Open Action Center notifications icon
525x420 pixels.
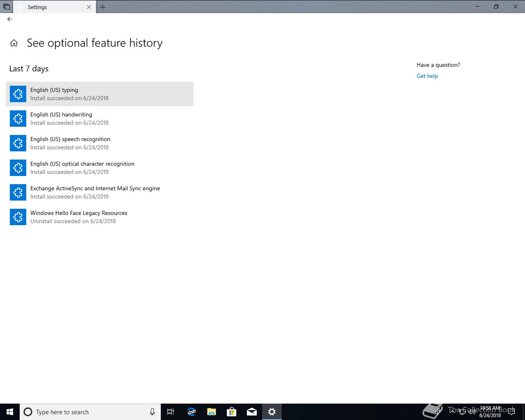pyautogui.click(x=511, y=412)
